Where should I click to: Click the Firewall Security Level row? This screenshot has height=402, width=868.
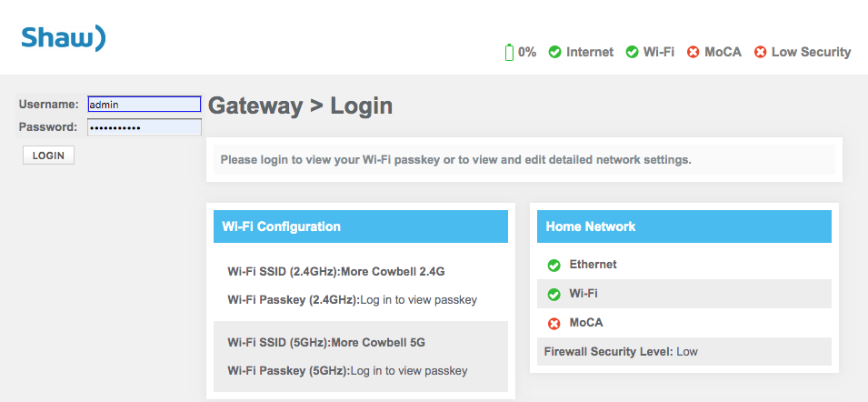(x=684, y=352)
